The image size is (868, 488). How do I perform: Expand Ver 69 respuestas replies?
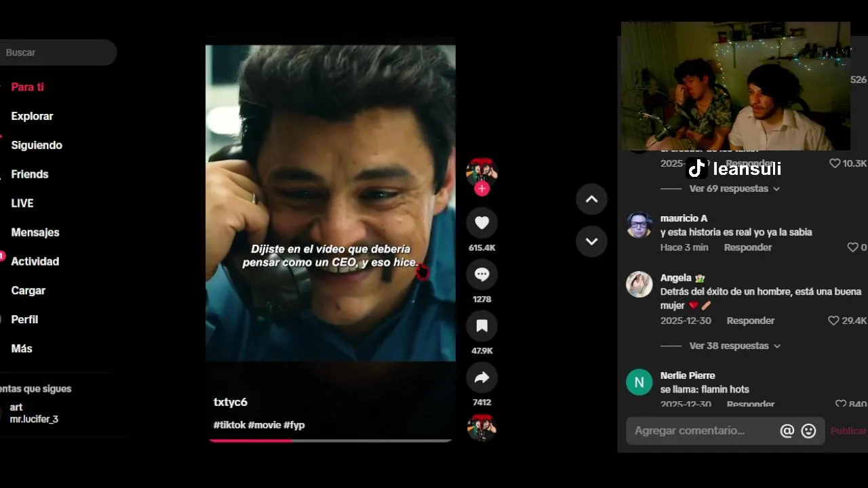point(734,188)
